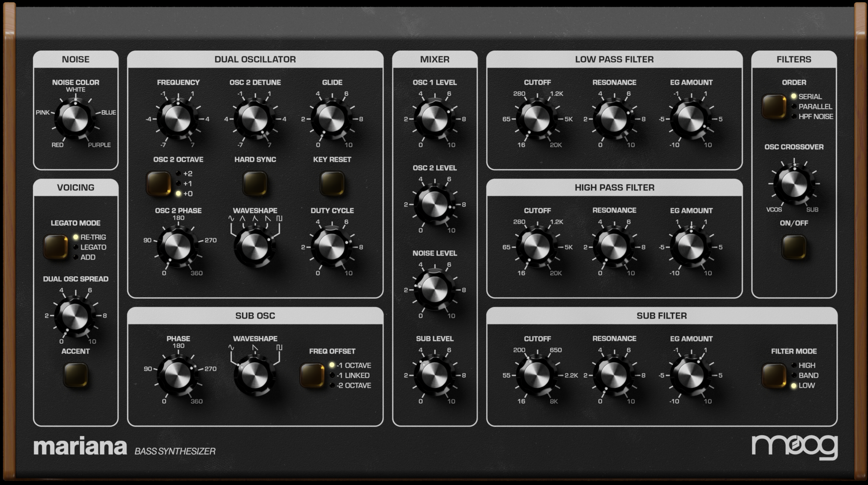Screen dimensions: 868x485
Task: Click the OSC 1 Level mixer knob
Action: coord(434,119)
